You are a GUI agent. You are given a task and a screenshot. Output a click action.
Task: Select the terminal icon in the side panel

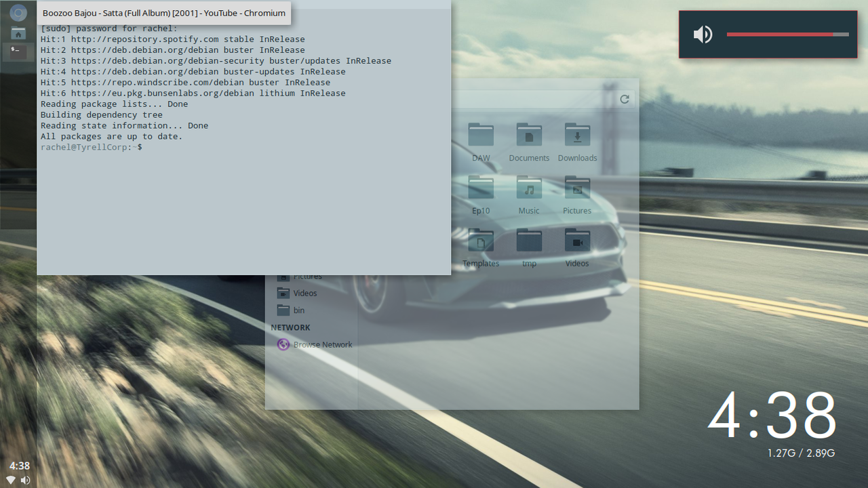[18, 52]
